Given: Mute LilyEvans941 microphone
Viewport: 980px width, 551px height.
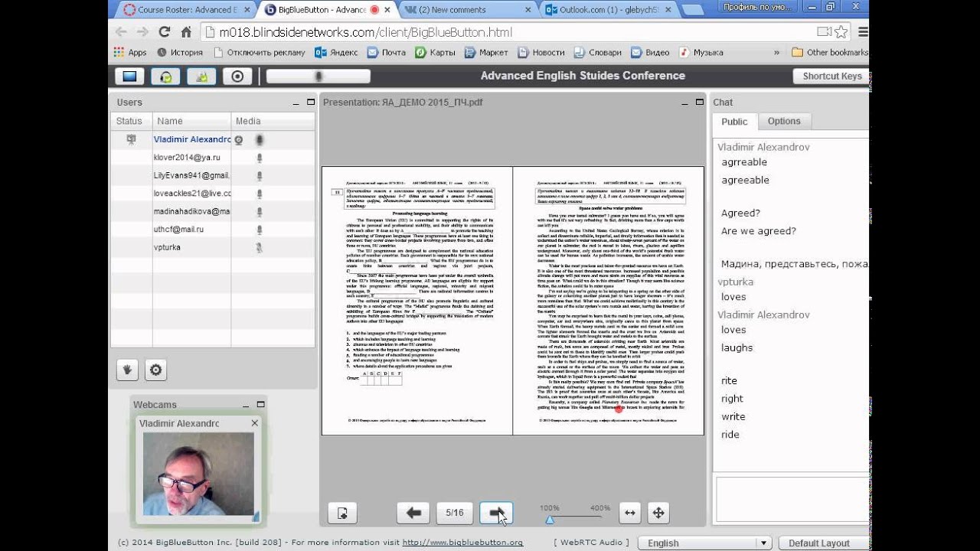Looking at the screenshot, I should coord(260,175).
